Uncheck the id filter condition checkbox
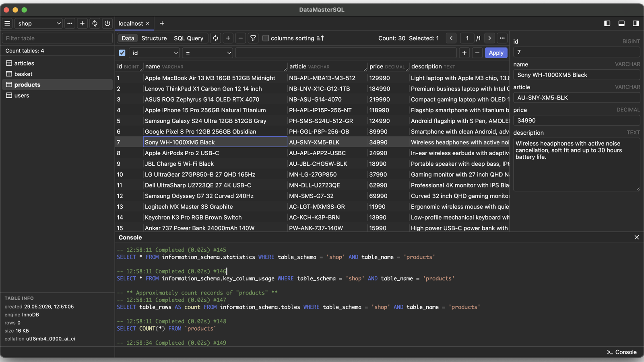This screenshot has height=362, width=644. (122, 53)
